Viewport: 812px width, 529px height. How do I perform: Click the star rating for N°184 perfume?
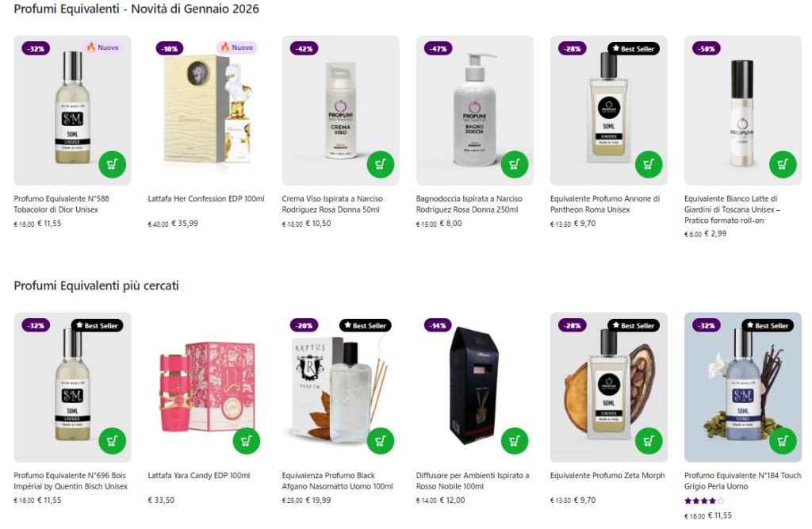(704, 501)
